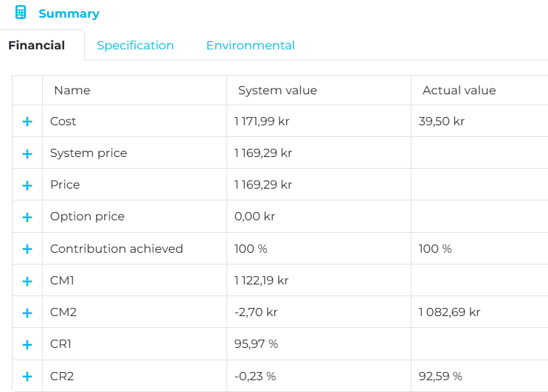548x392 pixels.
Task: Click the CR2 actual value 92,59 %
Action: [440, 377]
